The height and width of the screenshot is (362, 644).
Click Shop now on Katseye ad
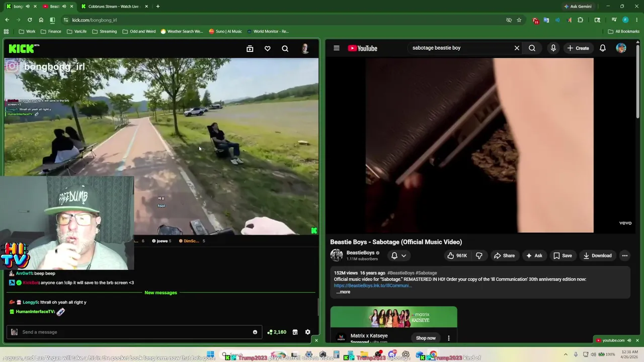[x=426, y=338]
